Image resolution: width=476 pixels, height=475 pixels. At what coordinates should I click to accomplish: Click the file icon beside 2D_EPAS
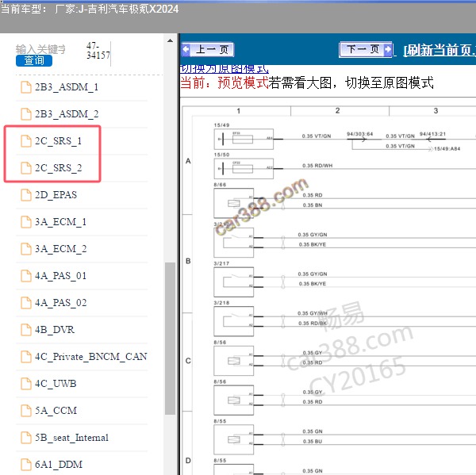pyautogui.click(x=26, y=195)
